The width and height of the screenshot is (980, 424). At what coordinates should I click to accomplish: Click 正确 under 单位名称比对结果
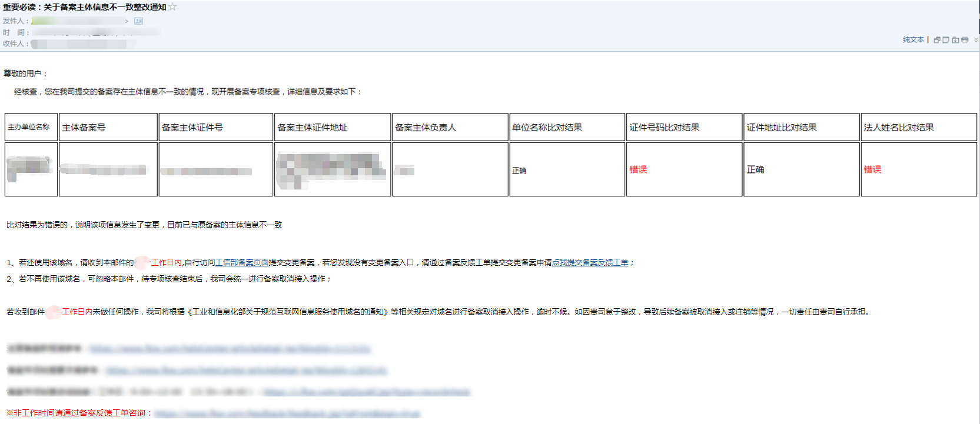[519, 171]
